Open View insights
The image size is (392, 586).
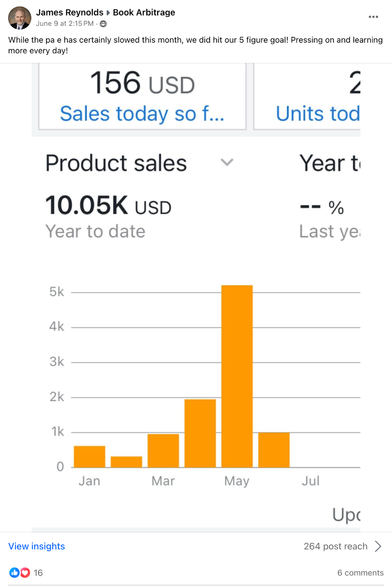point(37,546)
